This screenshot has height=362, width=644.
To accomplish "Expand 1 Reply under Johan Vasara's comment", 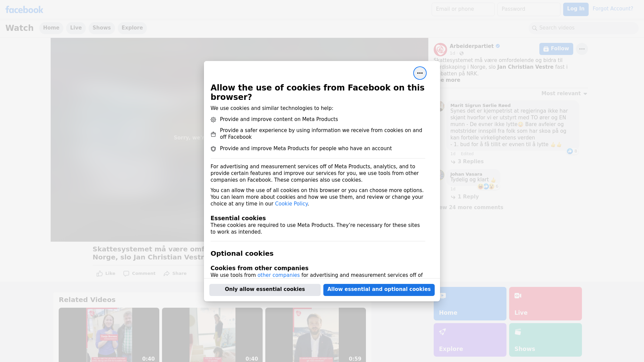I will tap(468, 197).
